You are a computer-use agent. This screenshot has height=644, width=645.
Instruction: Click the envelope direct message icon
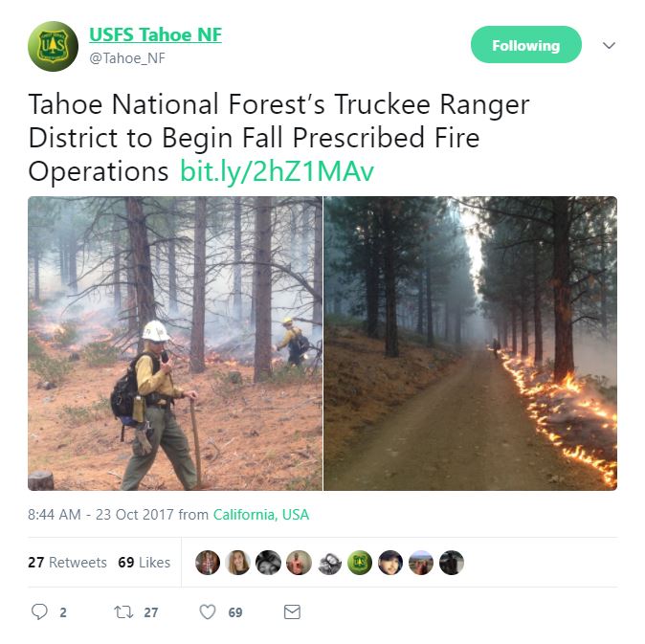[x=292, y=611]
